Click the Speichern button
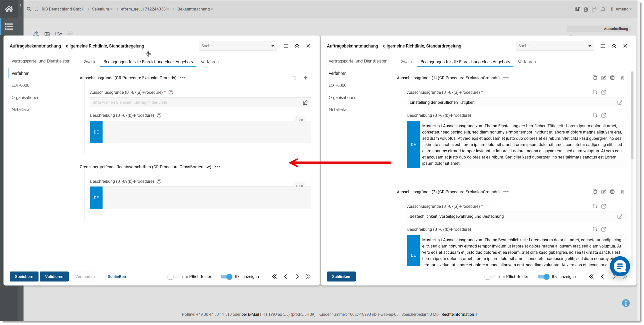The height and width of the screenshot is (325, 644). (x=24, y=276)
